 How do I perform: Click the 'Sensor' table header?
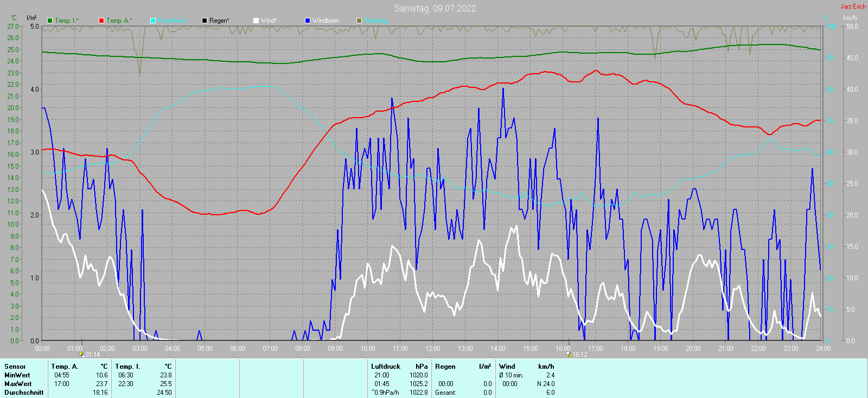point(15,367)
